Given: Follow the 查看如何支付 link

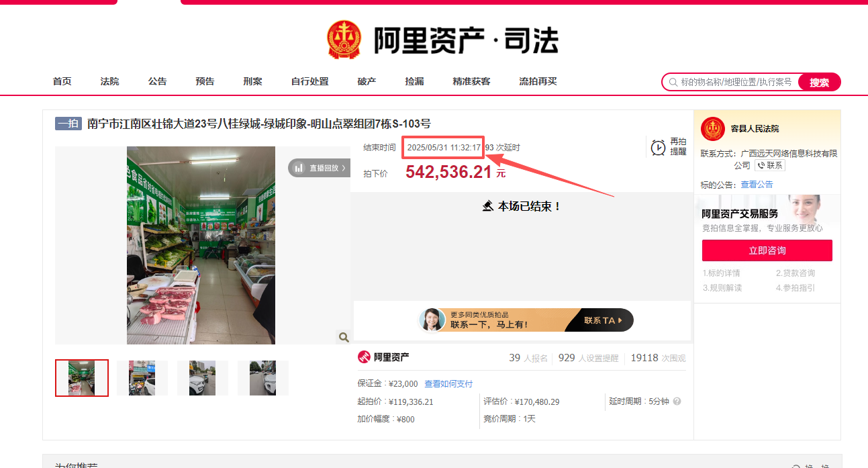Looking at the screenshot, I should click(448, 384).
